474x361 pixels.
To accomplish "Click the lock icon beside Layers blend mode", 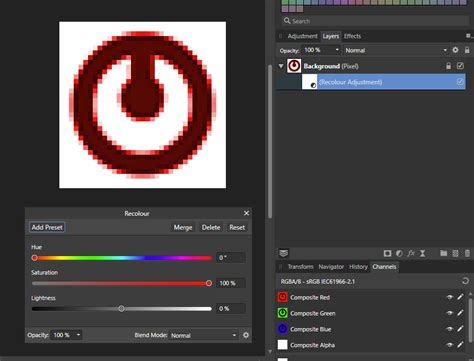I will pos(467,50).
